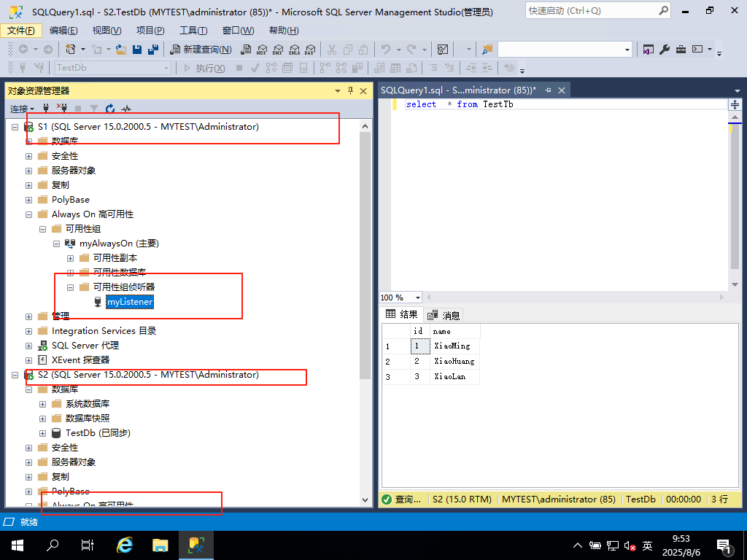The width and height of the screenshot is (747, 560).
Task: Click the Solution Explorer purple icon
Action: point(648,49)
